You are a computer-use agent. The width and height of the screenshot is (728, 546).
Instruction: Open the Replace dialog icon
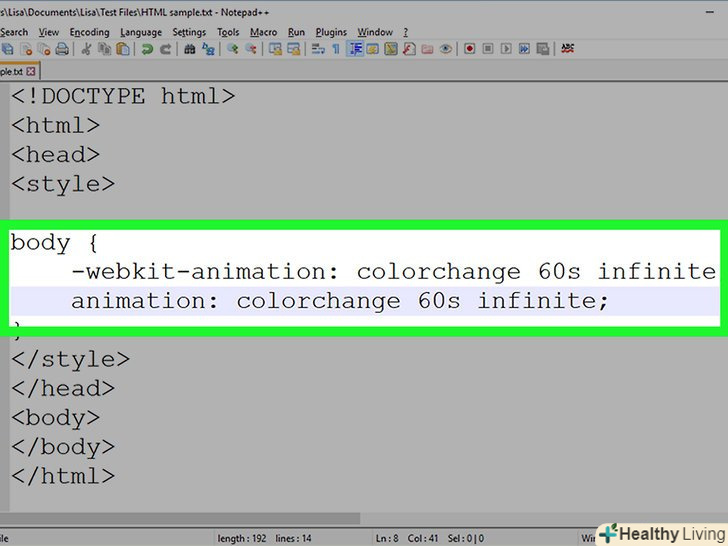[208, 49]
